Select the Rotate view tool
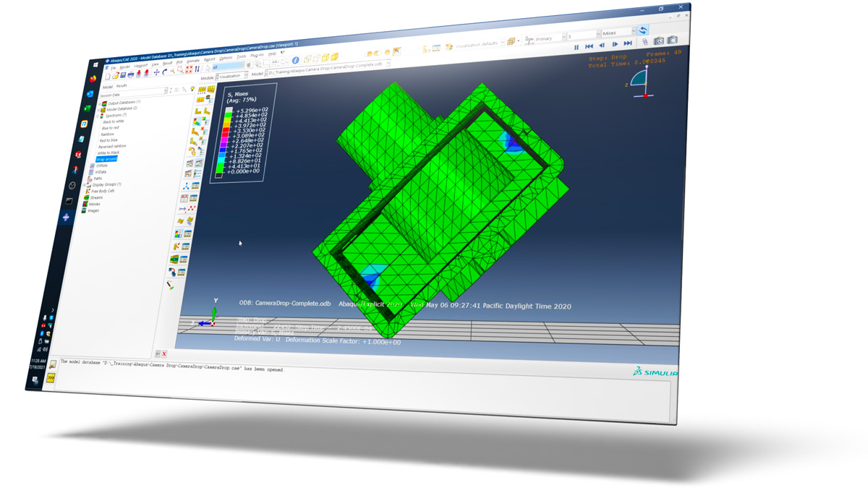The height and width of the screenshot is (488, 868). 164,72
